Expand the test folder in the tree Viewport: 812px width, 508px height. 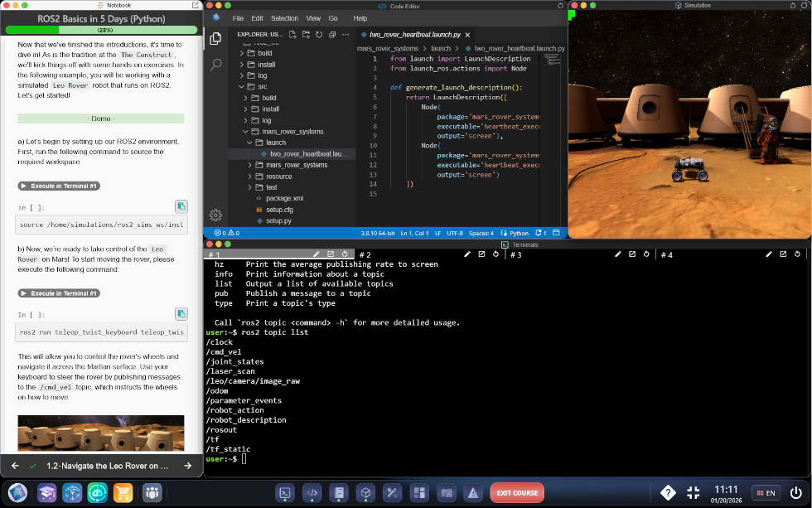click(271, 187)
